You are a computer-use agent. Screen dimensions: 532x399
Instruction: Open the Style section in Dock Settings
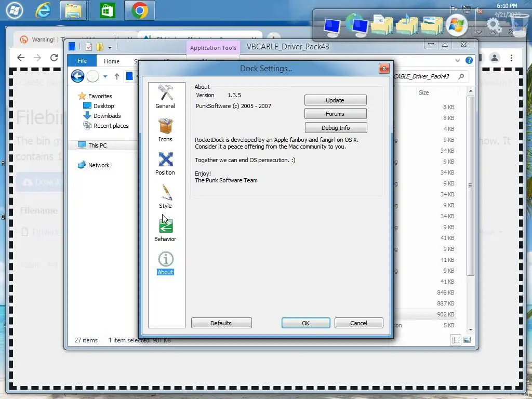pyautogui.click(x=165, y=196)
